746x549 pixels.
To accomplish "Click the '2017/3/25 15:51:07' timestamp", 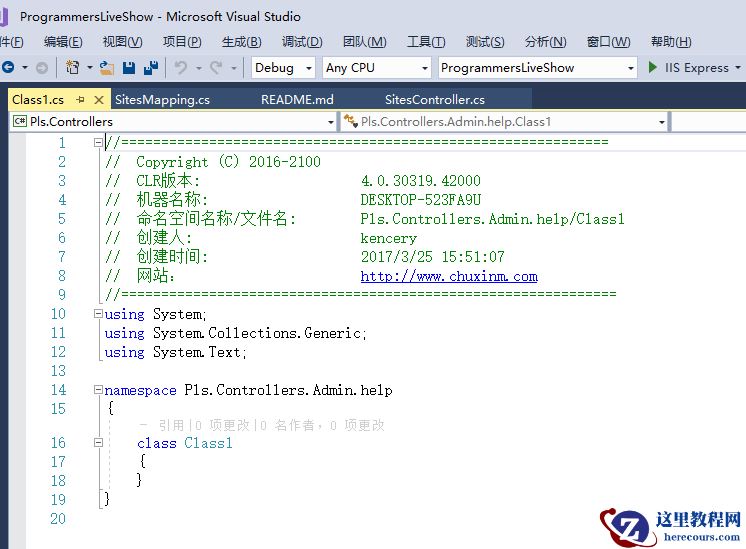I will pos(432,257).
